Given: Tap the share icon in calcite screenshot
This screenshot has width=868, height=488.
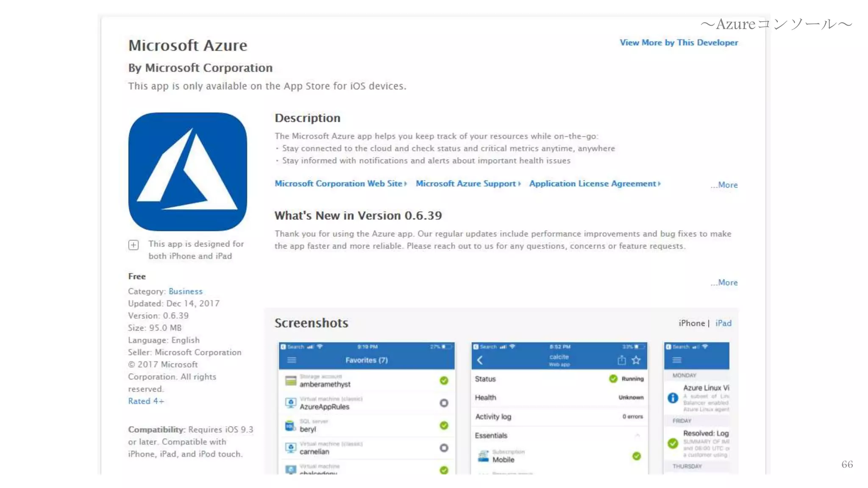Looking at the screenshot, I should click(x=621, y=360).
